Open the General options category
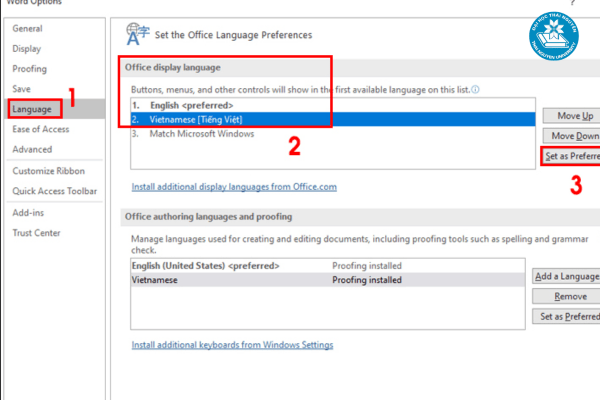 [x=27, y=29]
